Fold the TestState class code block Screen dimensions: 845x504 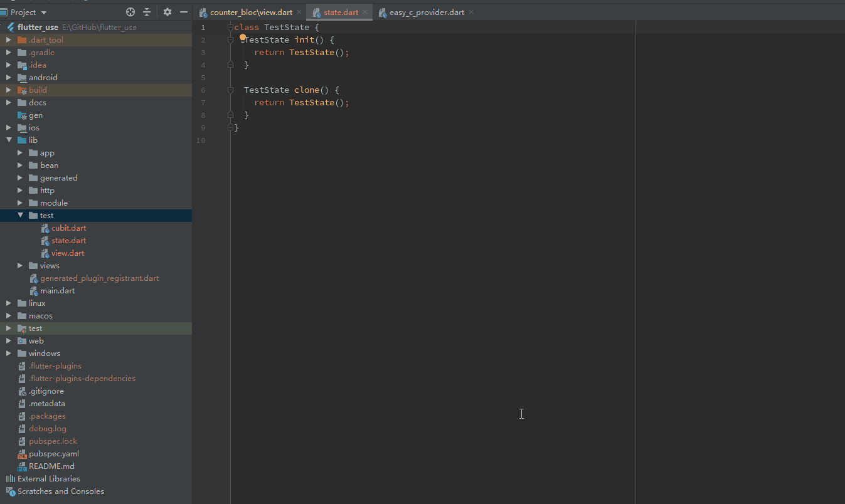tap(230, 28)
